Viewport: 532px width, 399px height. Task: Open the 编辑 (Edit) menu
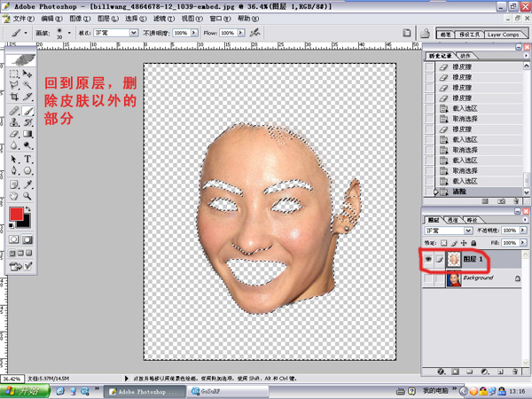pos(51,19)
